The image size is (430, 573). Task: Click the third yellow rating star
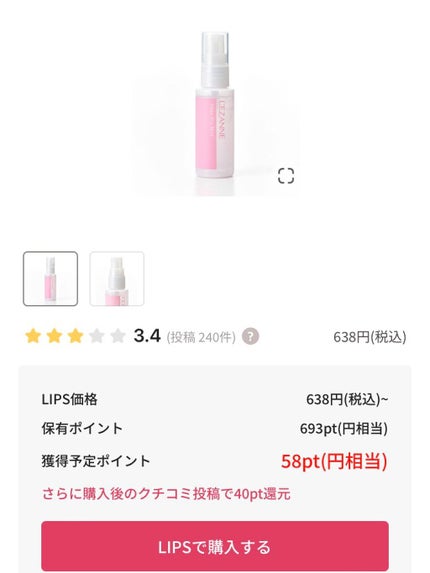coord(75,336)
